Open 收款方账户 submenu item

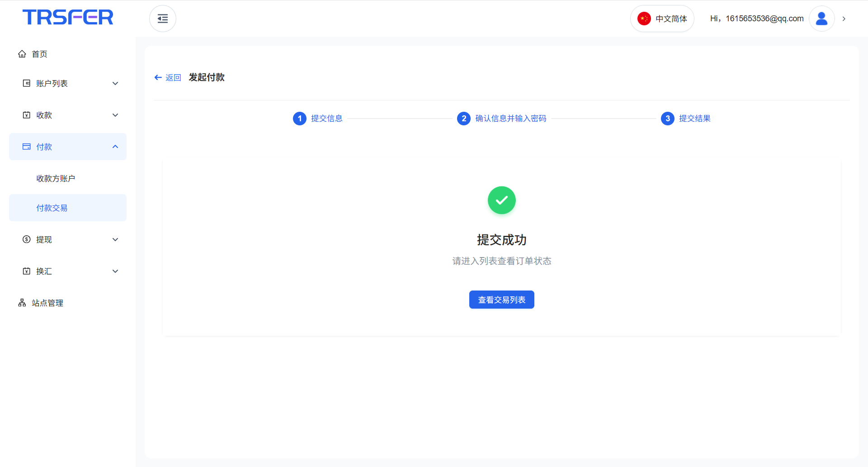(x=56, y=178)
